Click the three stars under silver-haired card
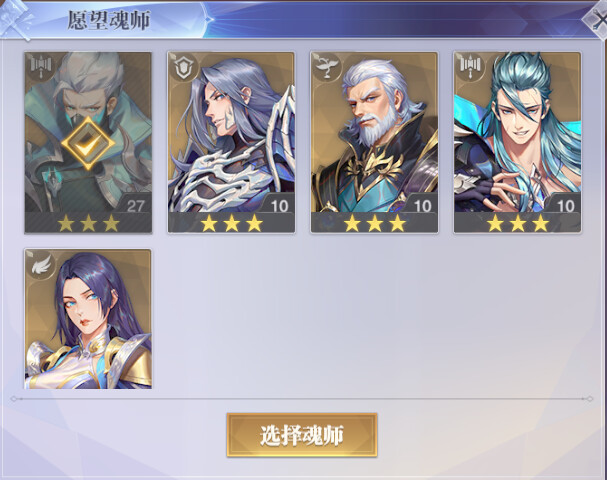 (x=231, y=224)
